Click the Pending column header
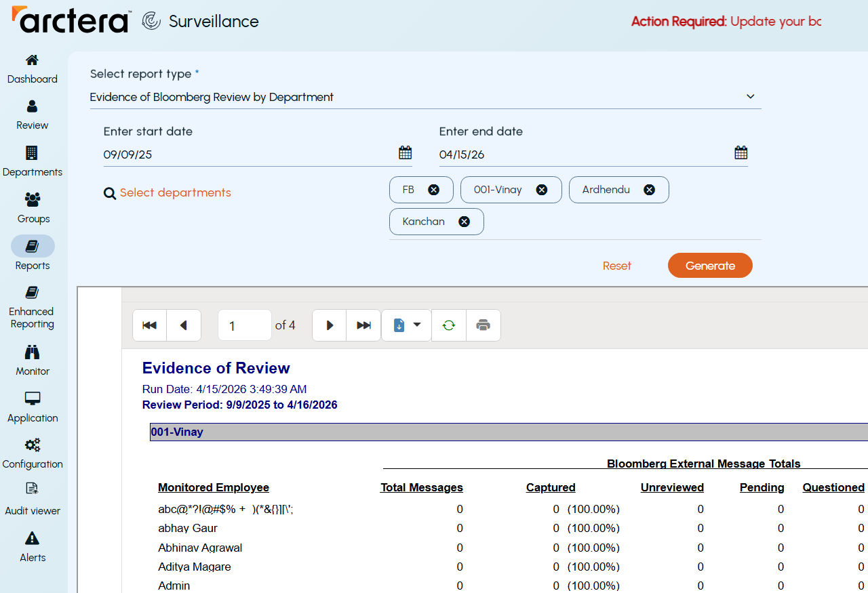This screenshot has height=593, width=868. click(x=762, y=487)
